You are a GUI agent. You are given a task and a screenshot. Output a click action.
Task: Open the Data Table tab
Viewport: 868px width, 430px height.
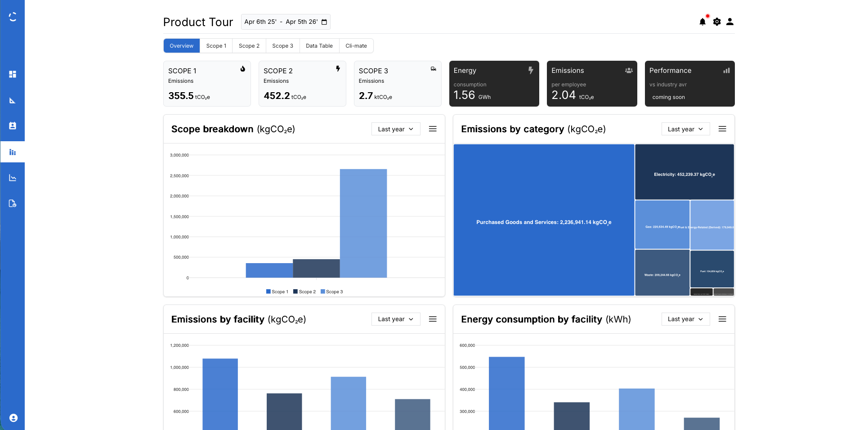point(319,45)
